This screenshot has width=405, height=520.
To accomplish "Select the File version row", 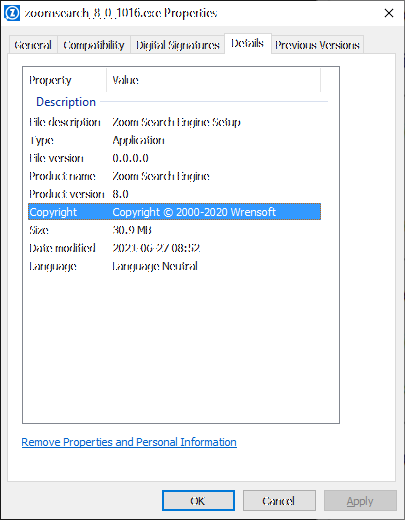I will point(174,158).
